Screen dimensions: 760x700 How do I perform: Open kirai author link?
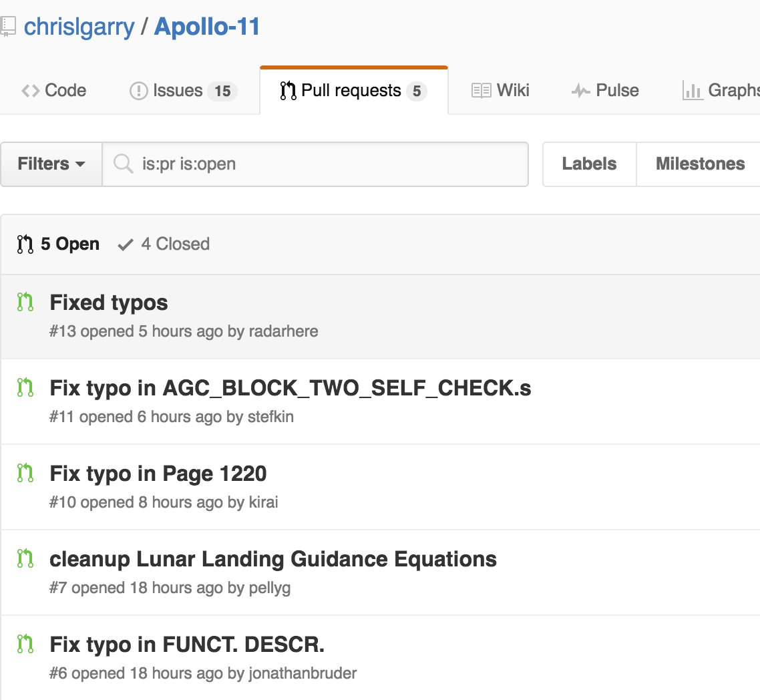263,502
